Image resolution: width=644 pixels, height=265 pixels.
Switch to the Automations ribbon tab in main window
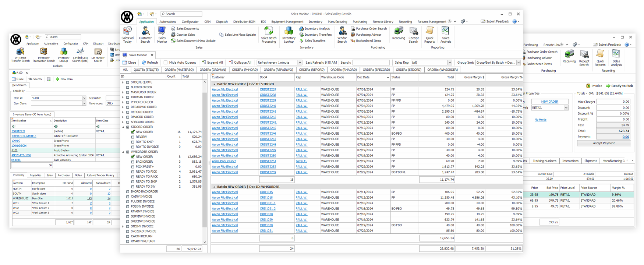point(168,22)
